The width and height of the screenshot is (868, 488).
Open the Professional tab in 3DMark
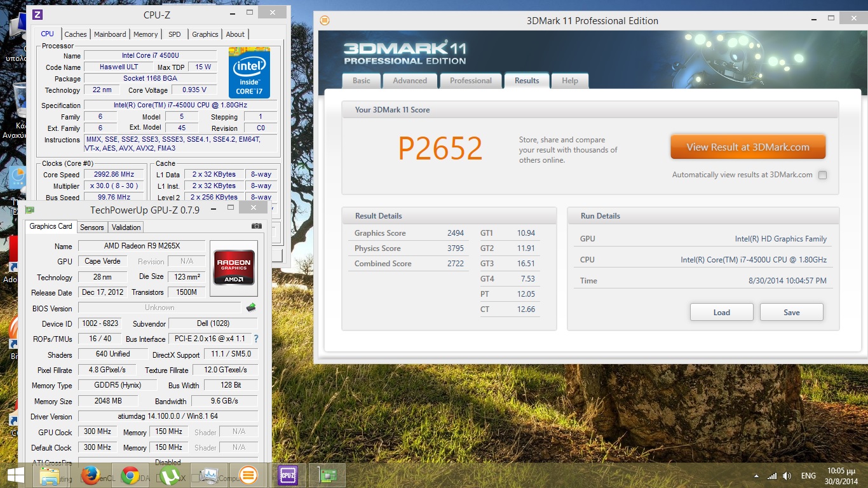[x=471, y=81]
